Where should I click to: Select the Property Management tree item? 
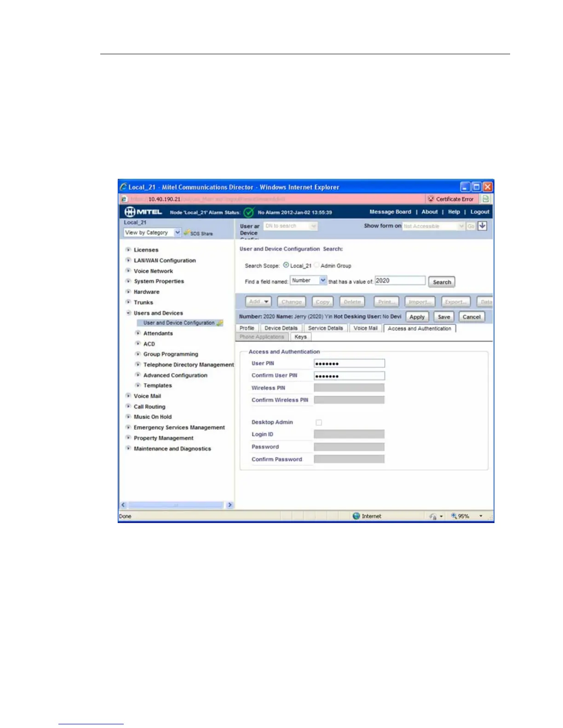pyautogui.click(x=164, y=438)
